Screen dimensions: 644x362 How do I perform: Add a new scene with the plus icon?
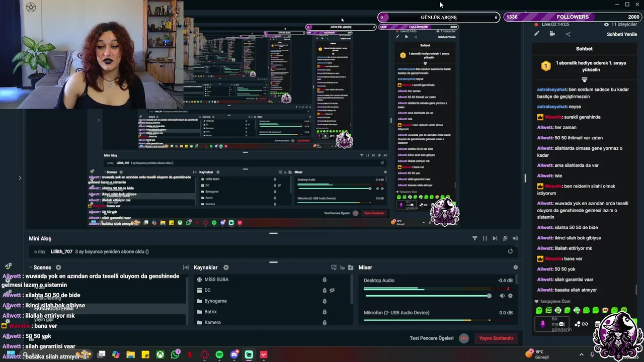coord(58,267)
